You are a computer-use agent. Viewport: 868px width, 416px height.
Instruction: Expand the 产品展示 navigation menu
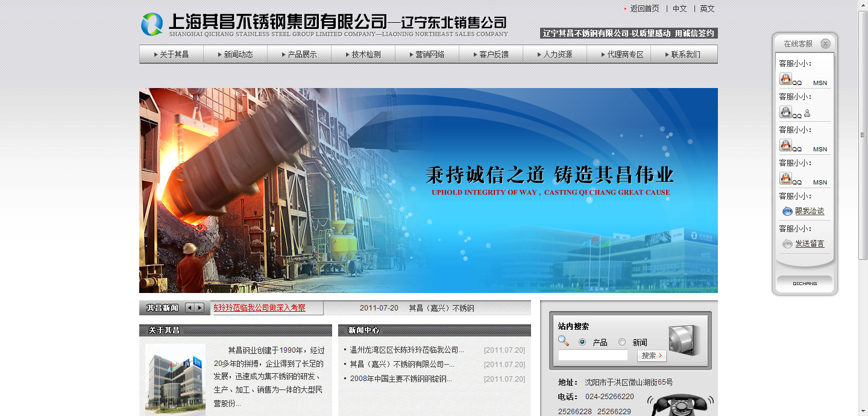pyautogui.click(x=299, y=54)
